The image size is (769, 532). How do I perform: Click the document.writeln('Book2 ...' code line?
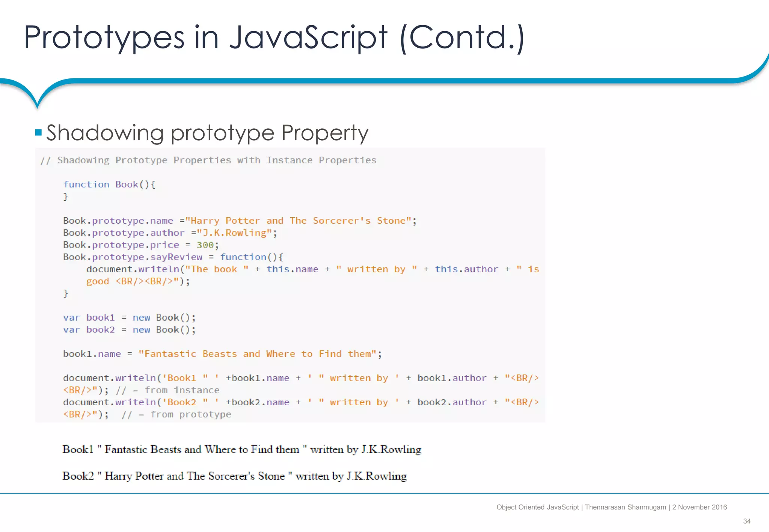click(x=301, y=402)
